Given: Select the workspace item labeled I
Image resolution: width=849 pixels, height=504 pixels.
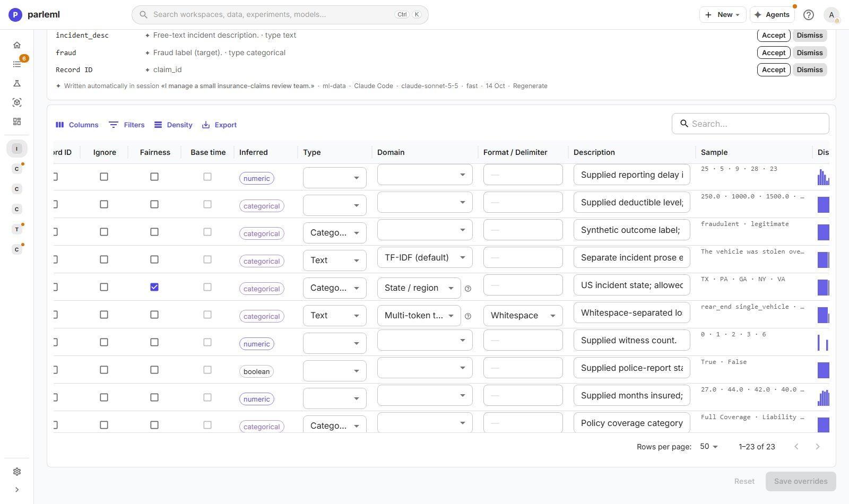Looking at the screenshot, I should tap(17, 149).
